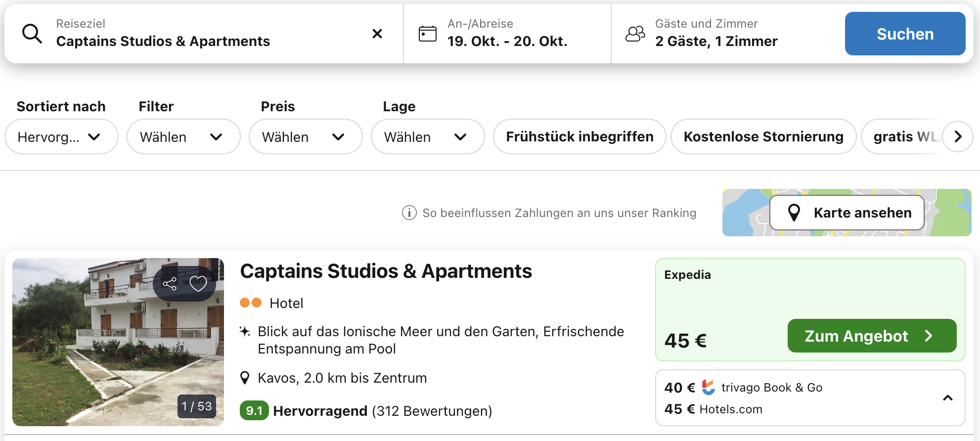The width and height of the screenshot is (980, 441).
Task: Open the calendar icon for dates
Action: pos(428,34)
